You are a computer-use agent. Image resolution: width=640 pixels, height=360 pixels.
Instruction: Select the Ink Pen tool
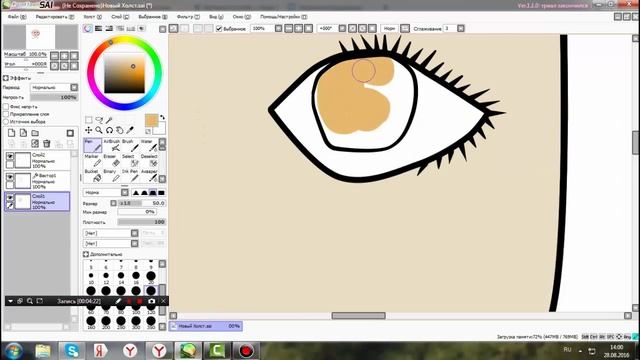point(130,176)
